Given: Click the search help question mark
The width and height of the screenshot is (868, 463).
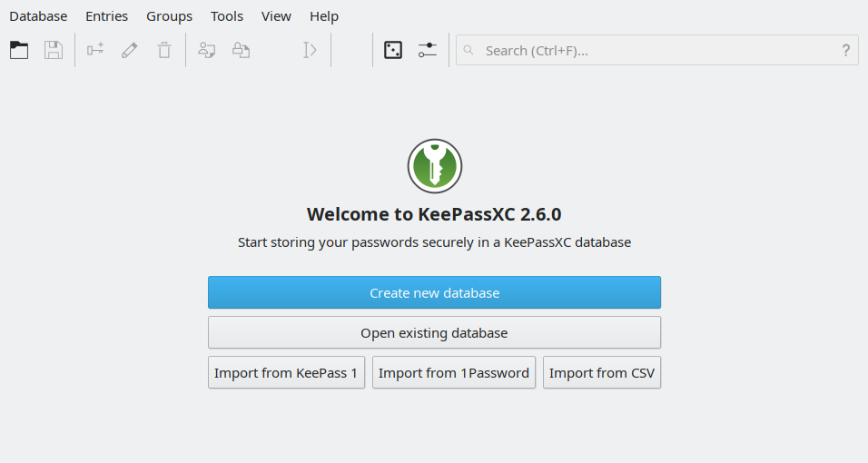Looking at the screenshot, I should [846, 51].
